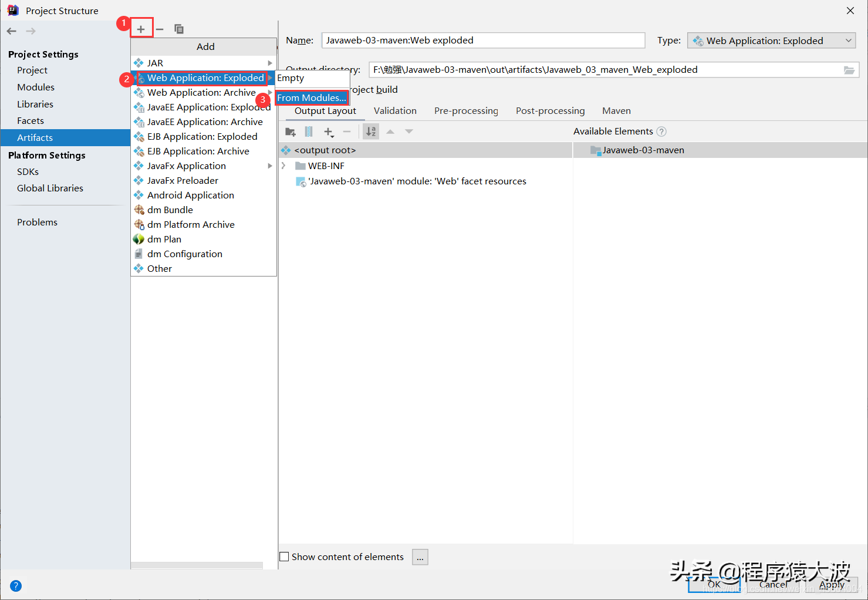Click the IntelliJ logo in the title bar
The width and height of the screenshot is (868, 600).
click(13, 10)
